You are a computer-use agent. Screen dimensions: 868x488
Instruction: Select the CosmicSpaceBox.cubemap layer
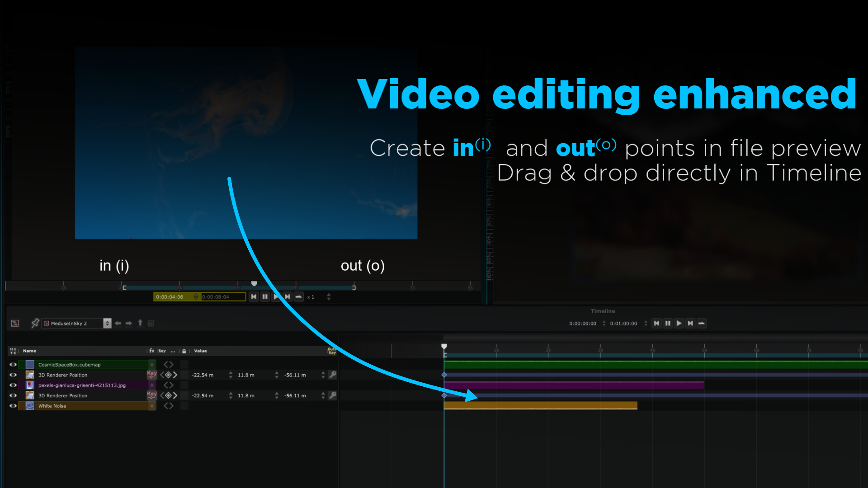tap(87, 365)
